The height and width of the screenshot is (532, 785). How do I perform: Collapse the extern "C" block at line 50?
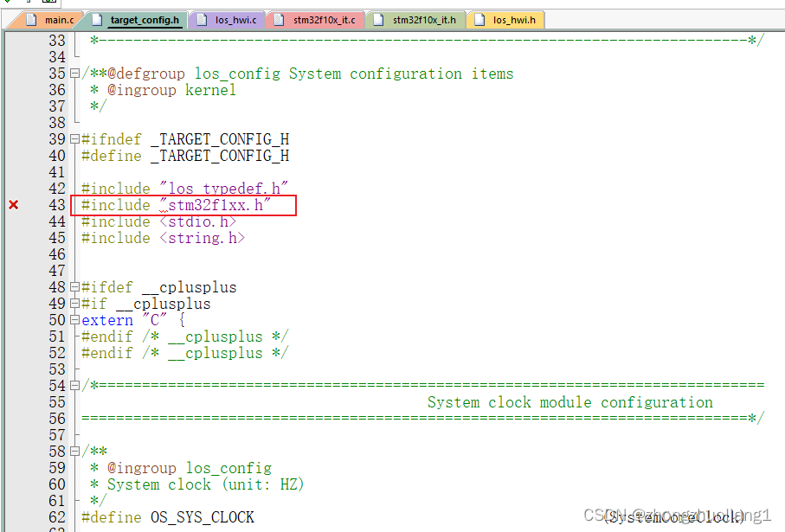point(73,320)
